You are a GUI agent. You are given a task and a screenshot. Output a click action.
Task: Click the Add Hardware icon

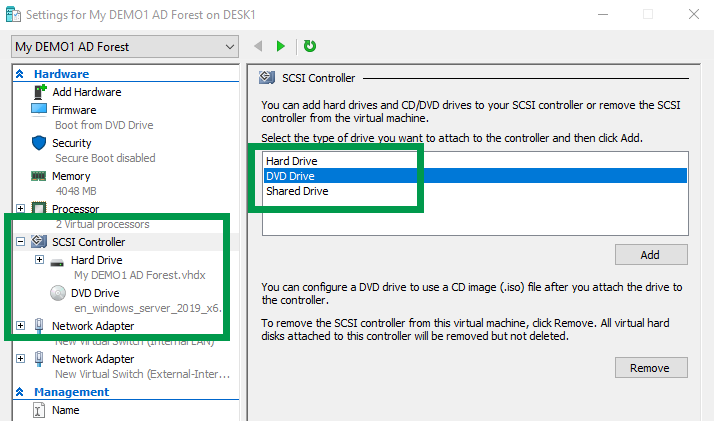(40, 92)
